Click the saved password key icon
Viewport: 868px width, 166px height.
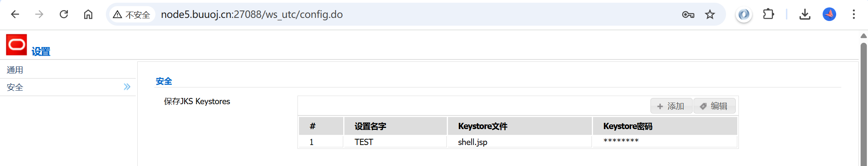[688, 15]
